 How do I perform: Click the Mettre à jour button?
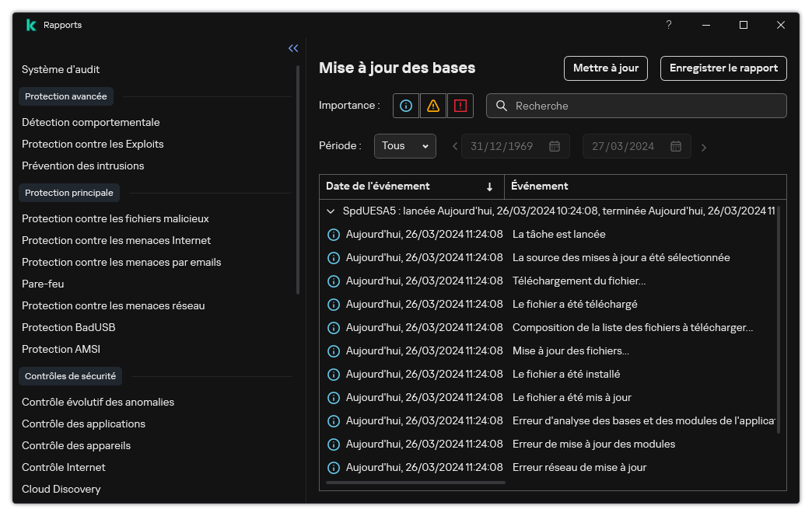coord(605,68)
